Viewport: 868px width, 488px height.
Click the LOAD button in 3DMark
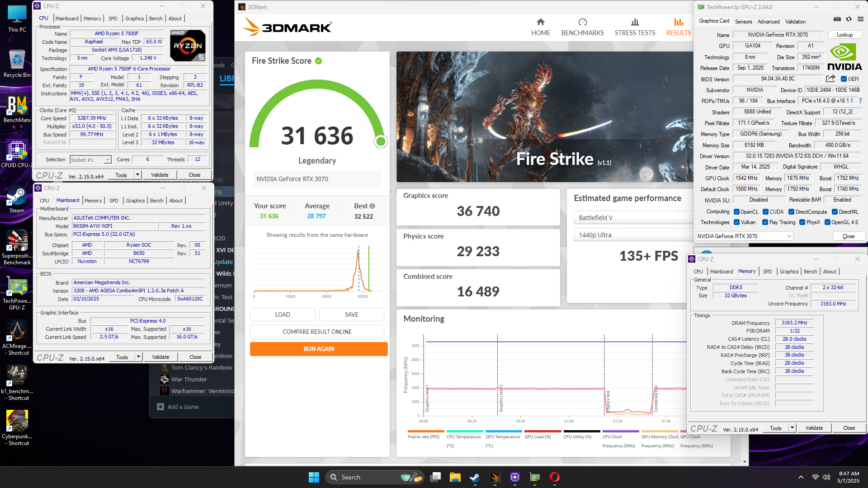pos(283,314)
